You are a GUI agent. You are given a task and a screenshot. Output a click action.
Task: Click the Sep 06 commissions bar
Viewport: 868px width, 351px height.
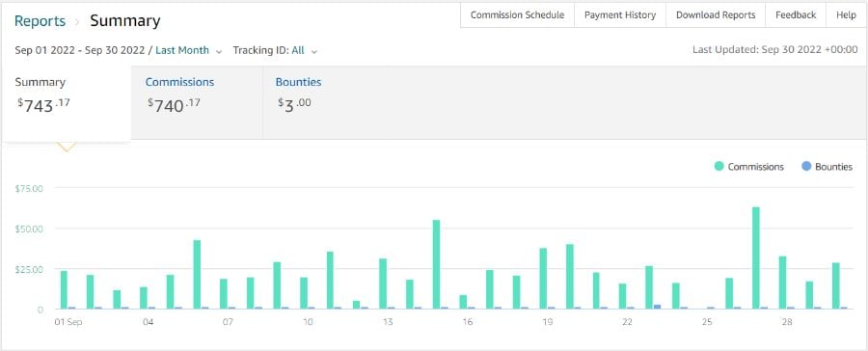pos(197,274)
